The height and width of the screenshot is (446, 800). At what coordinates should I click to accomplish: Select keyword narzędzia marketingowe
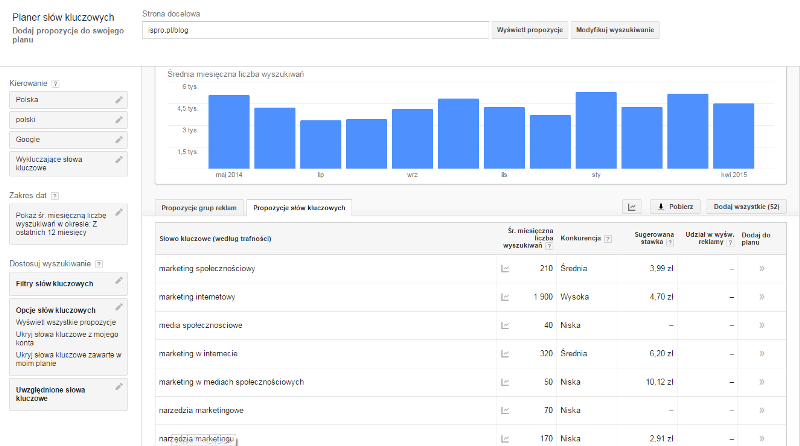pos(201,410)
